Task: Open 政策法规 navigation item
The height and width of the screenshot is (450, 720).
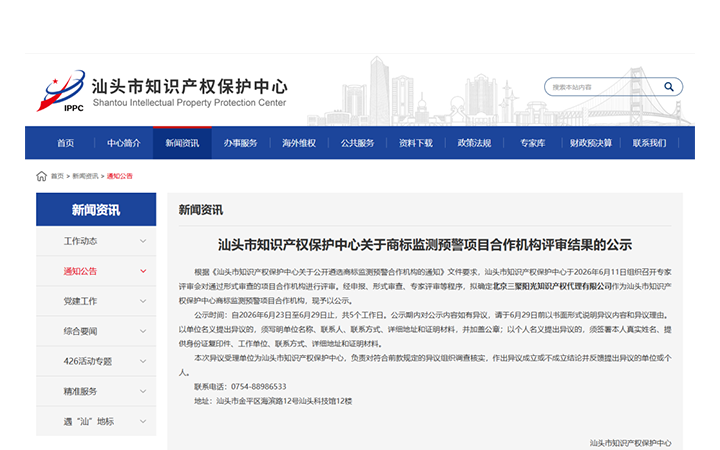Action: click(x=474, y=143)
